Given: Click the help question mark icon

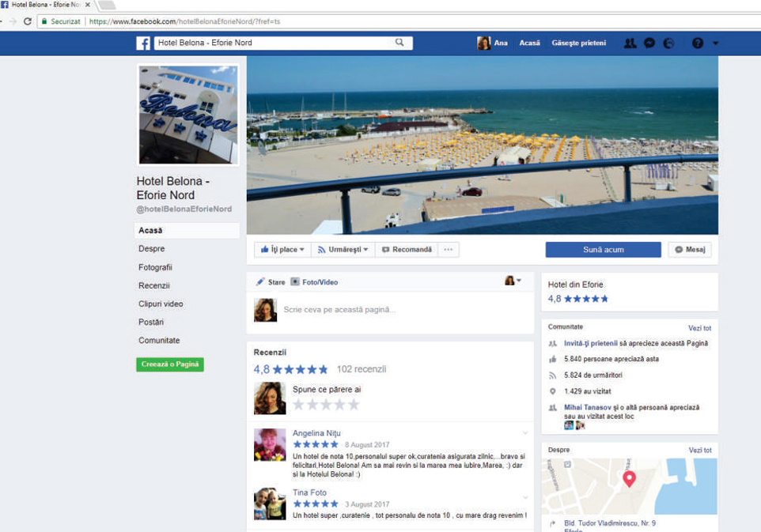Looking at the screenshot, I should (697, 43).
